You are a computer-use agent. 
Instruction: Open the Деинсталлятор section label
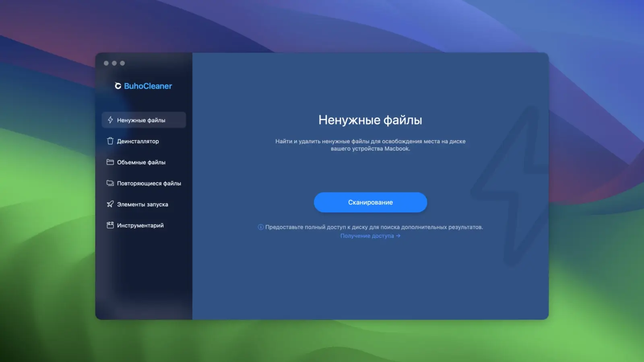(138, 141)
